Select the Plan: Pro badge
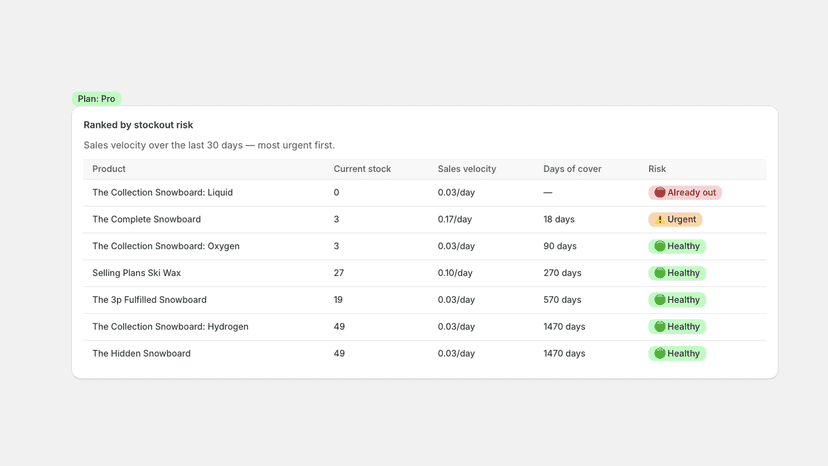This screenshot has width=828, height=466. point(97,99)
